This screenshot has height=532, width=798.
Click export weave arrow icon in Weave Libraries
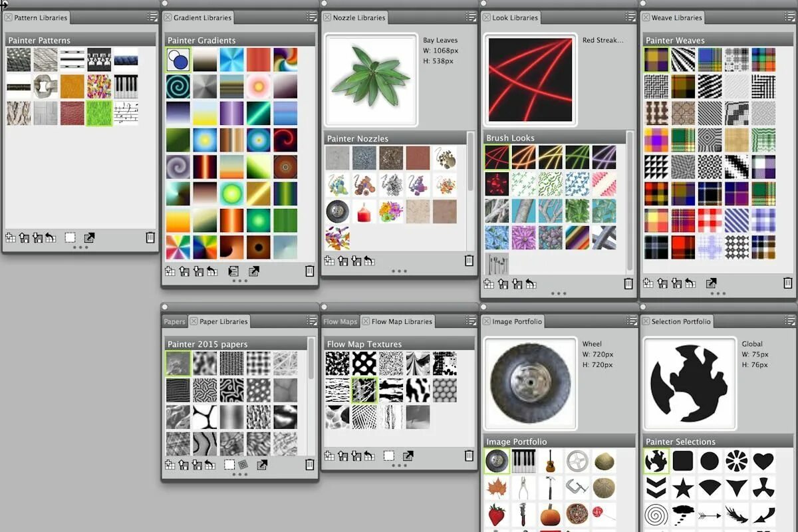(711, 283)
